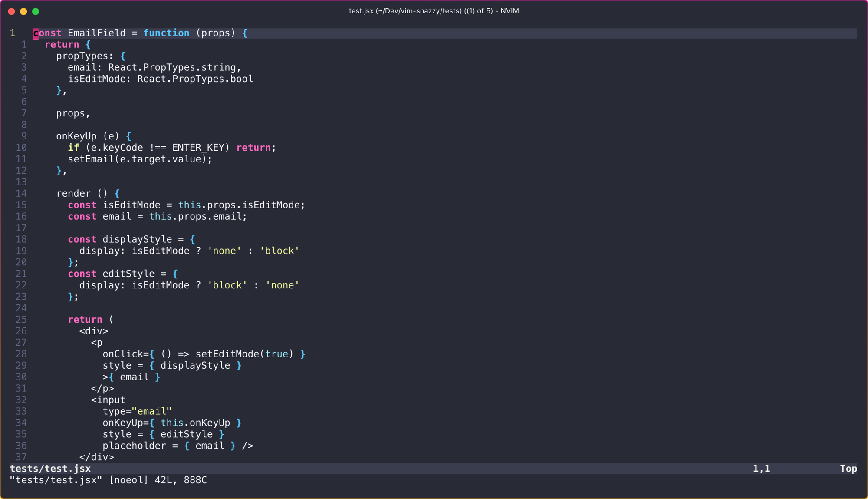Click the 'none' string on displayStyle line
The width and height of the screenshot is (868, 499).
[x=224, y=251]
